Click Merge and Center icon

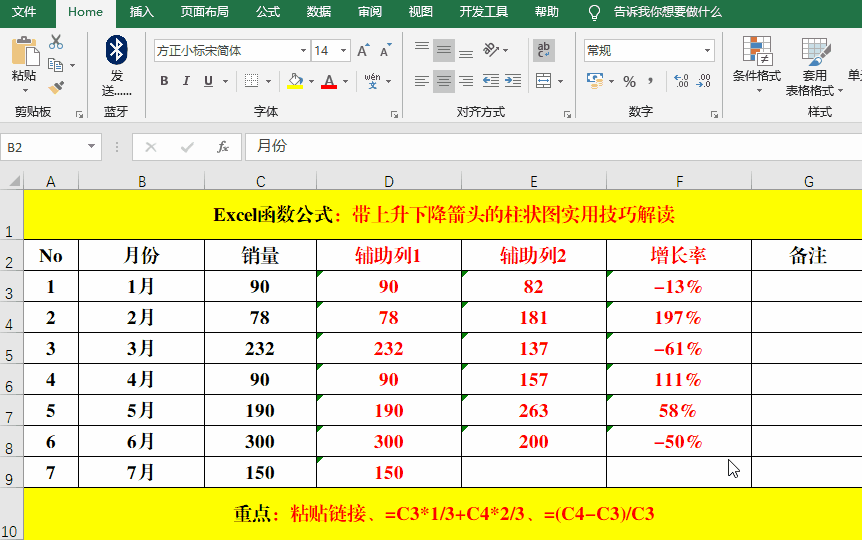point(543,81)
